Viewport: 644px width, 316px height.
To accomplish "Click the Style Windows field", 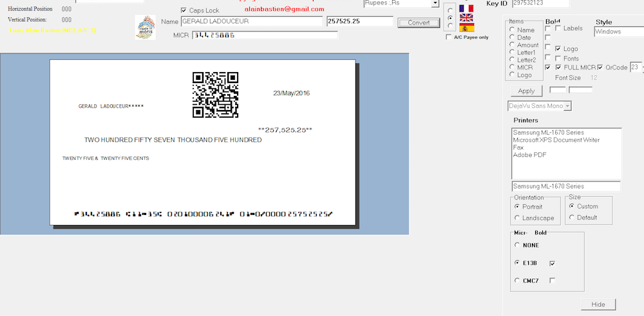I will tap(618, 31).
